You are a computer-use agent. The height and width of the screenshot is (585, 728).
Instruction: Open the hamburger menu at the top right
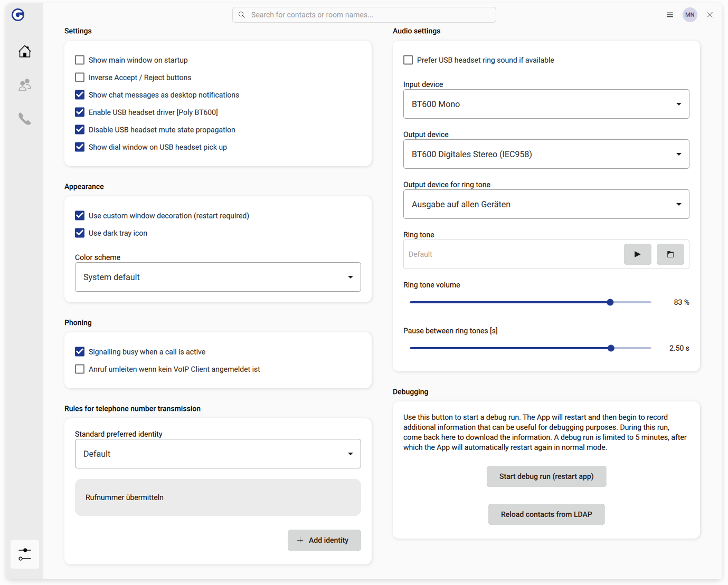(669, 14)
